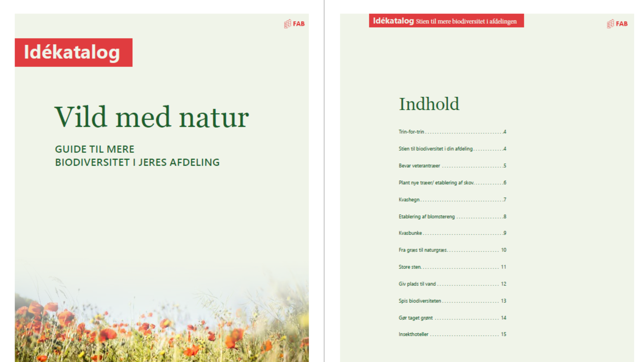Go to Giv plads til vand
Viewport: 644px width, 362px height.
[417, 284]
